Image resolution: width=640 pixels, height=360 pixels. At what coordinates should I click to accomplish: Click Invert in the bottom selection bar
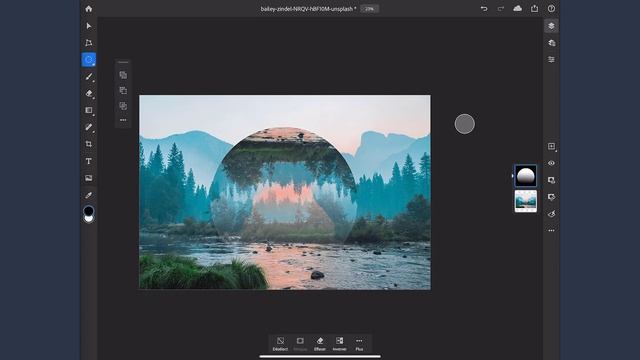coord(339,344)
